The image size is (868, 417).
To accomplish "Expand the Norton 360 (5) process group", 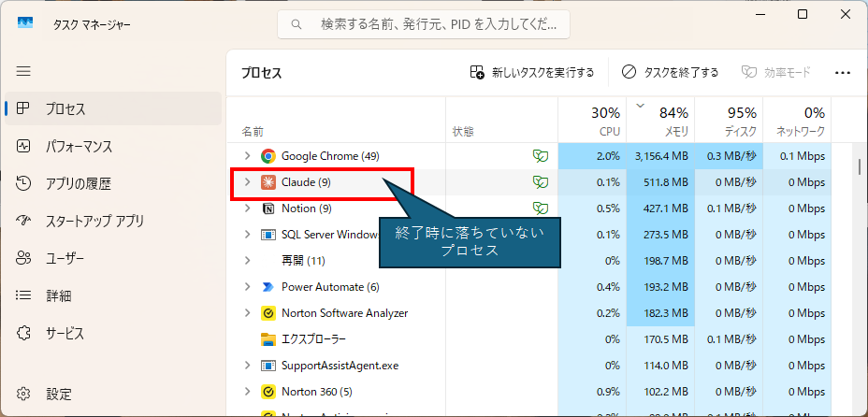I will (x=248, y=392).
